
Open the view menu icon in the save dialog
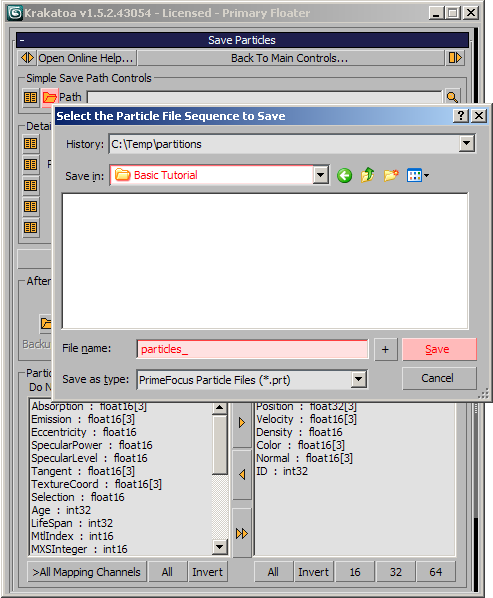click(418, 175)
